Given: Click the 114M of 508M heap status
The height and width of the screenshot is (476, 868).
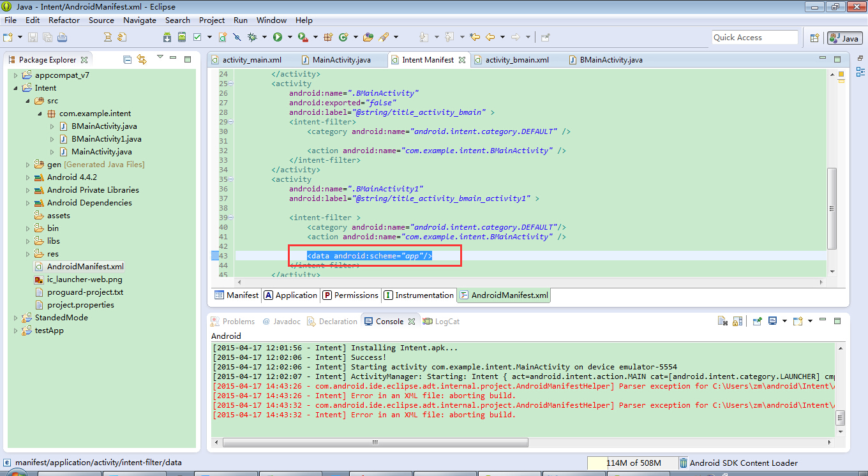Looking at the screenshot, I should [633, 463].
